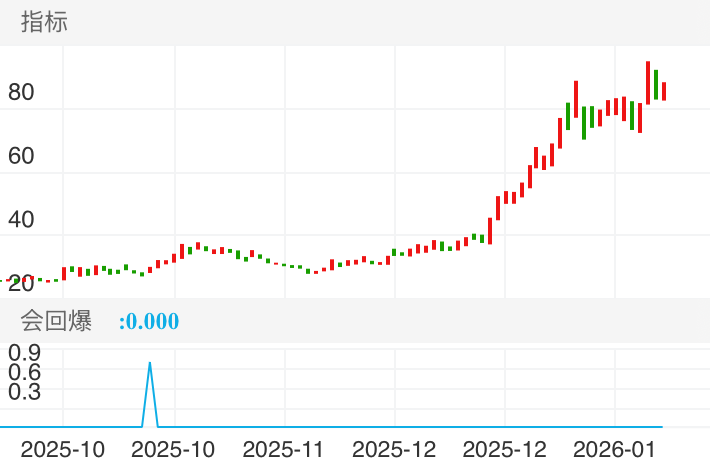Click the 0.3 indicator axis label
Screen dimensions: 710x472
point(24,391)
